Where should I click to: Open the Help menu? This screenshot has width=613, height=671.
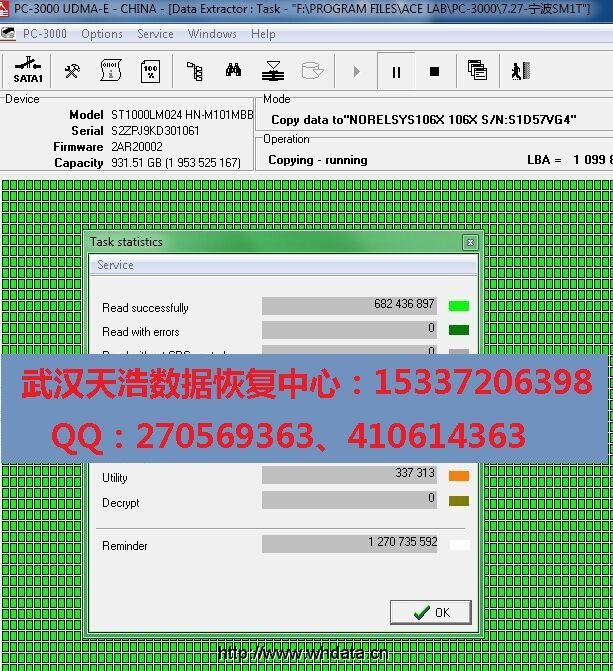point(263,34)
